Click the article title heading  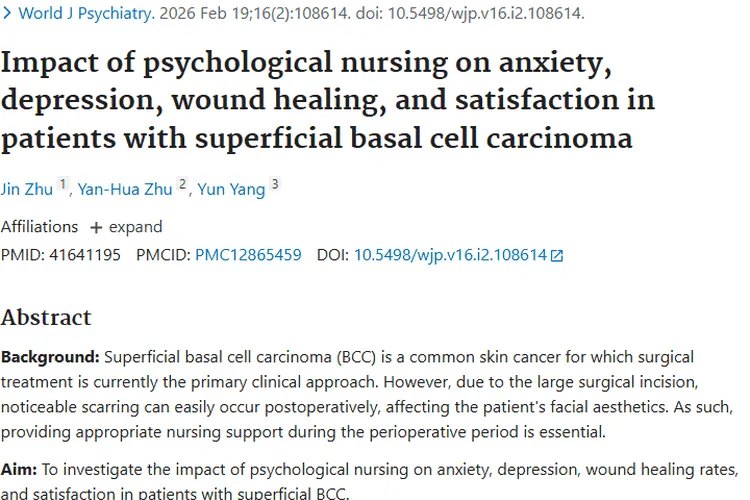tap(328, 100)
